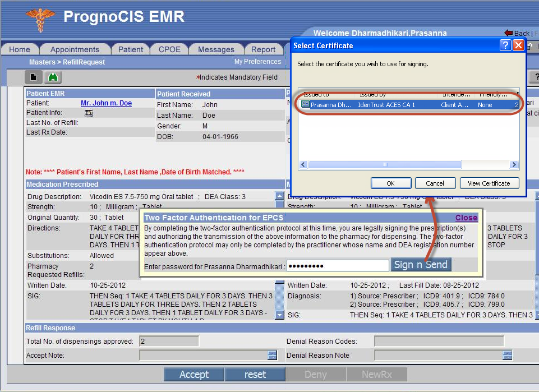The height and width of the screenshot is (392, 539).
Task: Click View Certificate button
Action: click(489, 183)
